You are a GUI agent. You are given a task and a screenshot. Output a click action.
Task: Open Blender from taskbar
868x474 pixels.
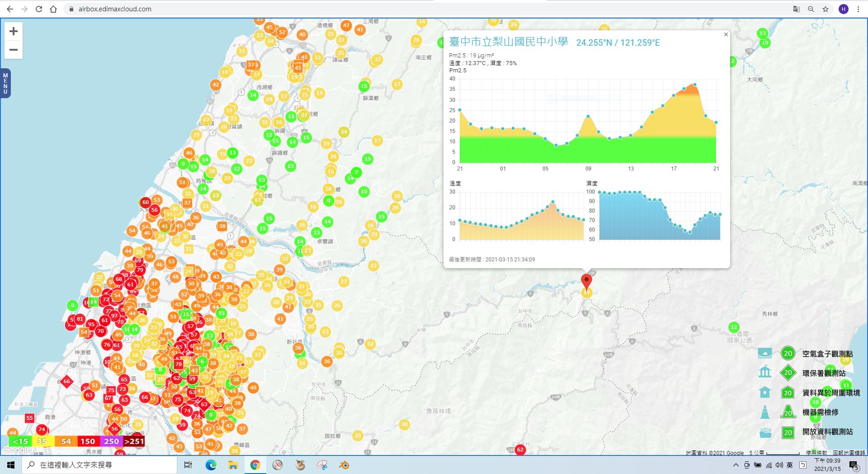coord(344,465)
